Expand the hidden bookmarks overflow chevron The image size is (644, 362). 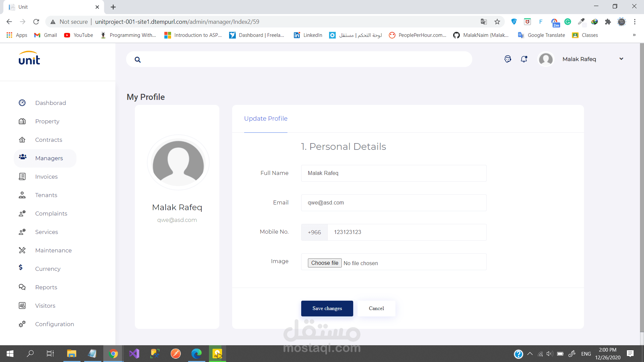(x=634, y=35)
